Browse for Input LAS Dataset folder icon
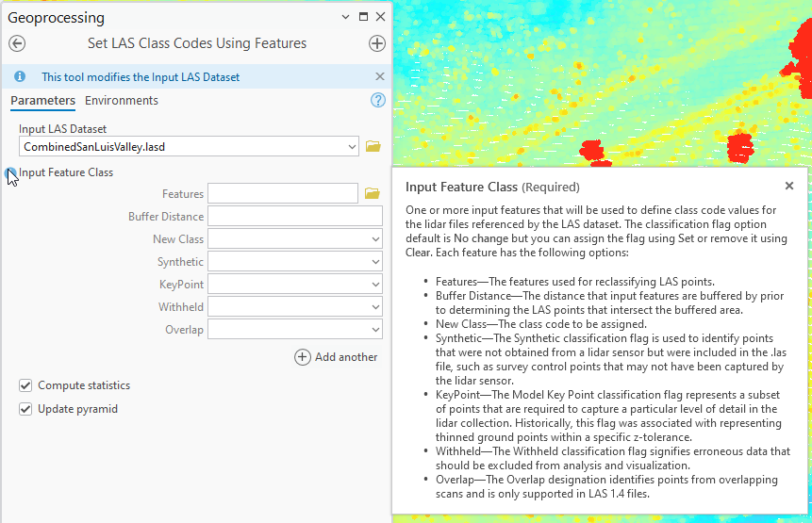 [373, 146]
